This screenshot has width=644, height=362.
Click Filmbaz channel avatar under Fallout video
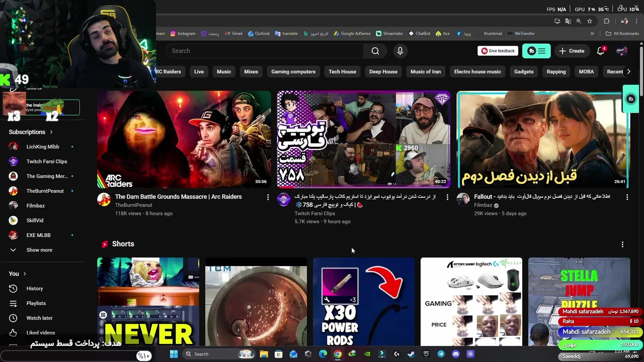(463, 200)
